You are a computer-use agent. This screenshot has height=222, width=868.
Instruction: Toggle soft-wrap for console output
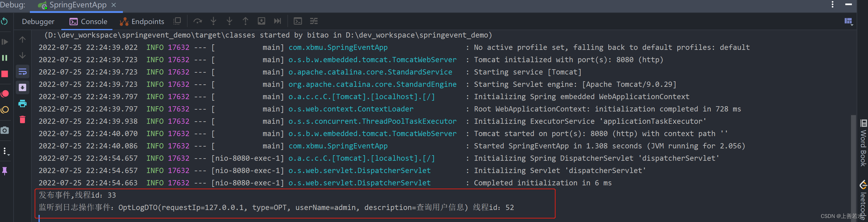[22, 71]
